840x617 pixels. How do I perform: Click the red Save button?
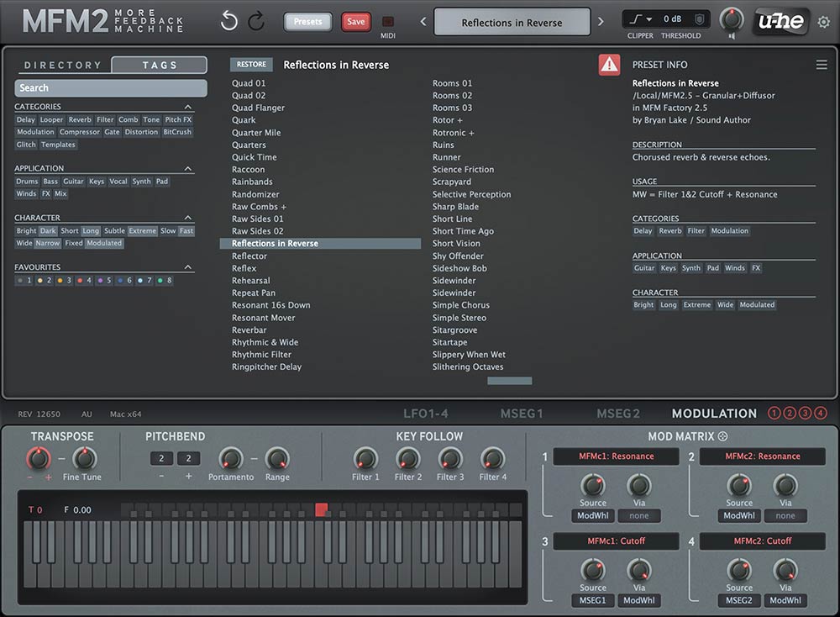tap(354, 22)
